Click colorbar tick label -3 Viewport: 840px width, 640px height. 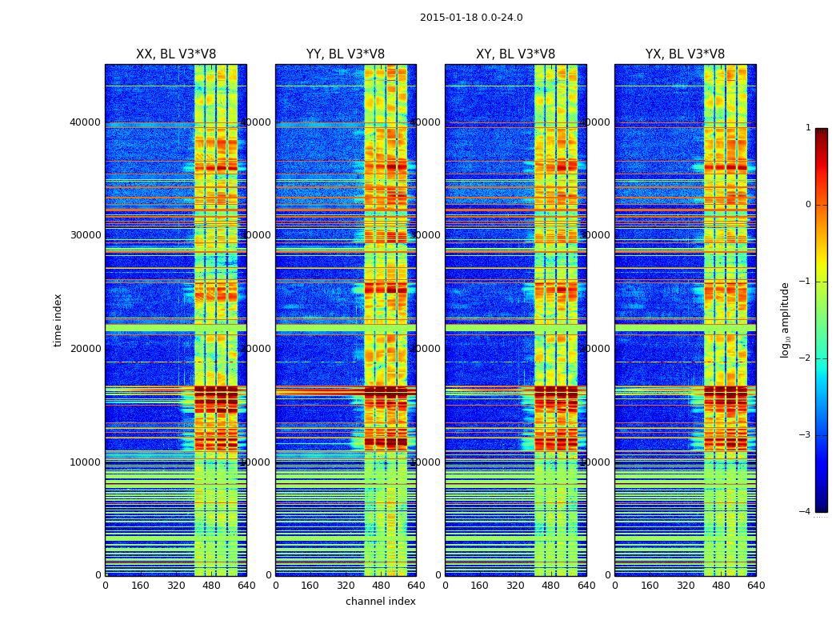(x=805, y=435)
